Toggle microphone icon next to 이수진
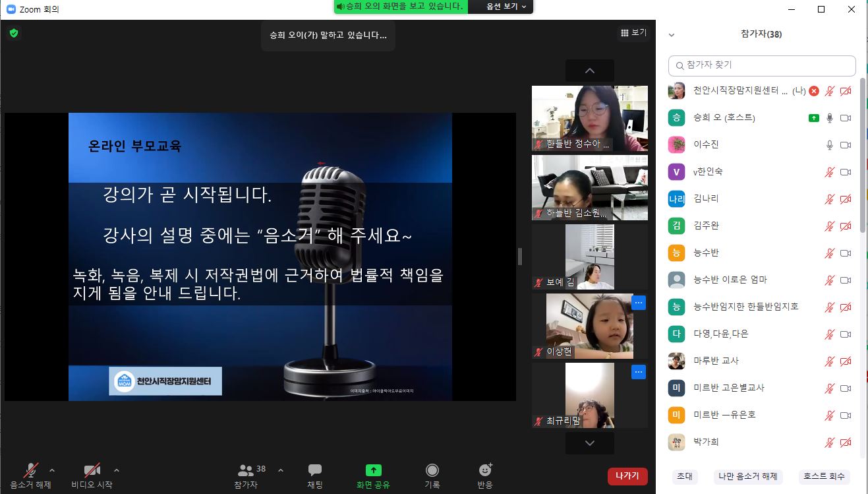 tap(830, 145)
